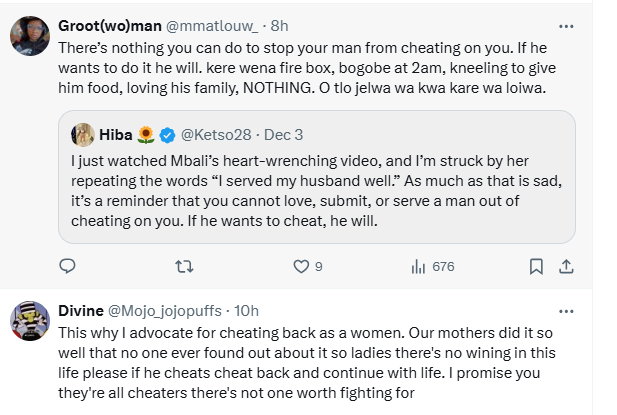Click Hiba's verified badge icon
617x415 pixels.
pyautogui.click(x=166, y=135)
